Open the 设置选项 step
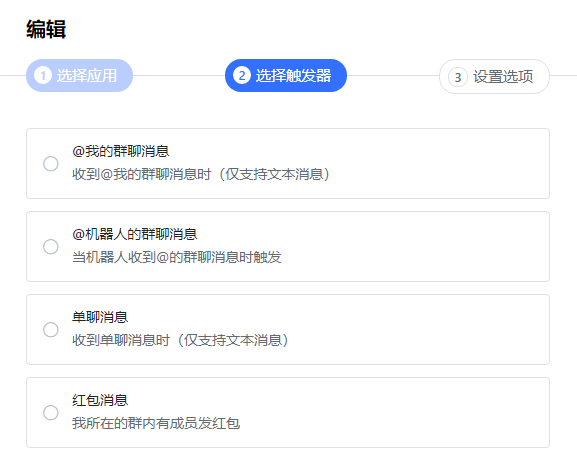Viewport: 577px width, 472px height. point(494,77)
